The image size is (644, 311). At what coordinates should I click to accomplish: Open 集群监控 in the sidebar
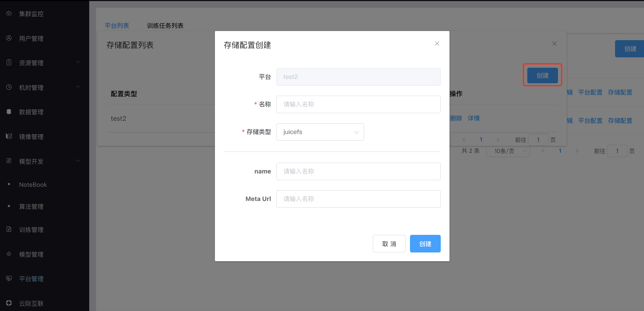31,14
